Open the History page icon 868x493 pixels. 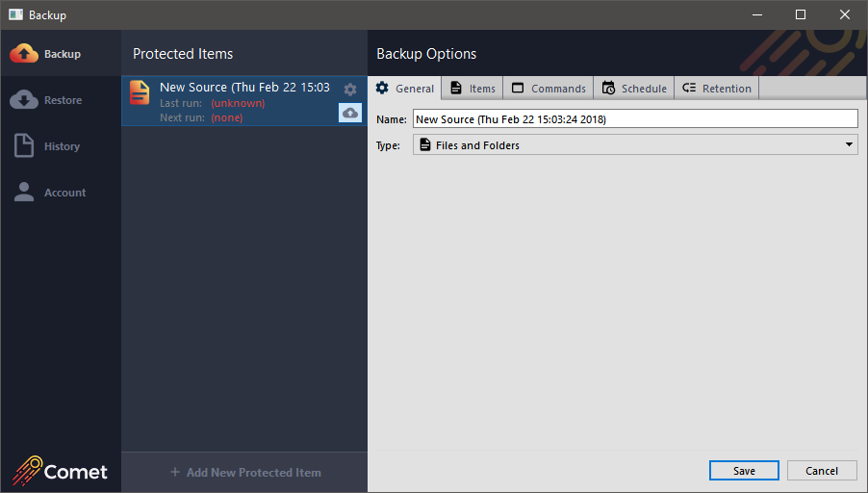pyautogui.click(x=24, y=146)
